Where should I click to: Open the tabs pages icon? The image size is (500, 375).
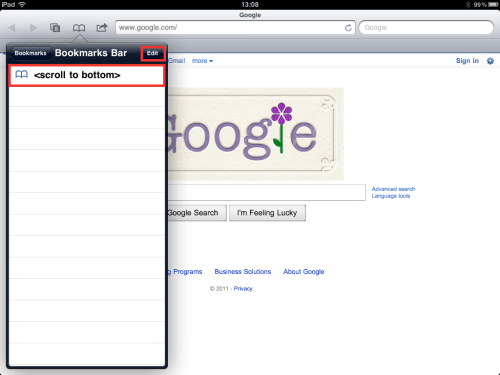(x=55, y=28)
